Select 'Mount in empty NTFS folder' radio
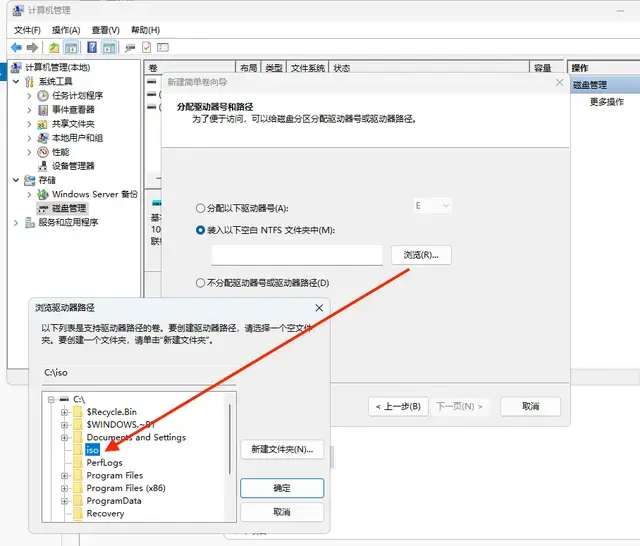640x546 pixels. (200, 230)
